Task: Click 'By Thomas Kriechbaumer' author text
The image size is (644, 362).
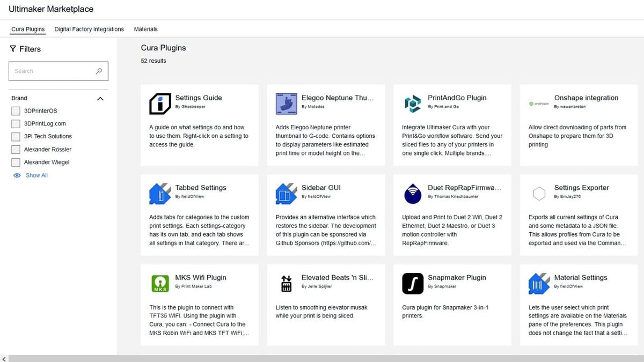Action: [453, 197]
